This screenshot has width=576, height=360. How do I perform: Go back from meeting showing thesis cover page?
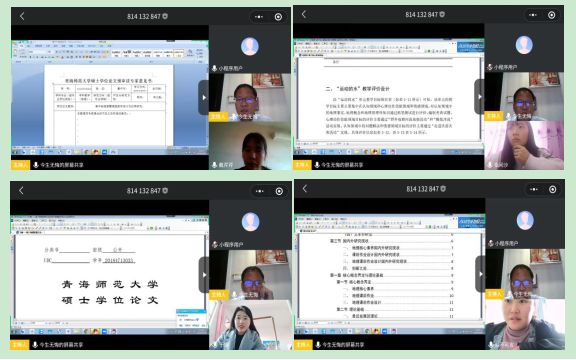[x=21, y=190]
